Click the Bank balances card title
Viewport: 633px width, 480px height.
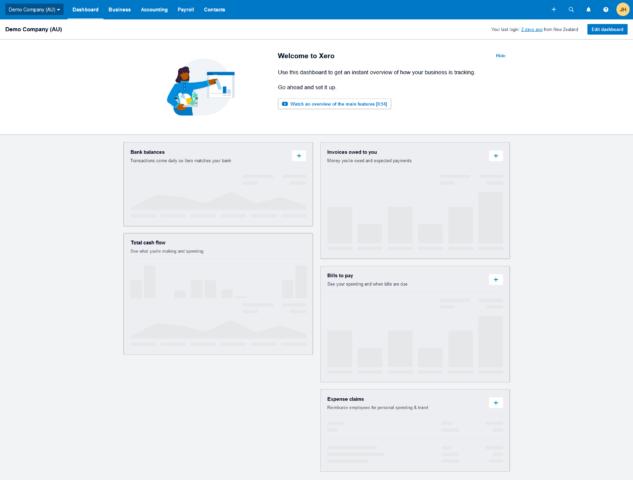[x=147, y=152]
